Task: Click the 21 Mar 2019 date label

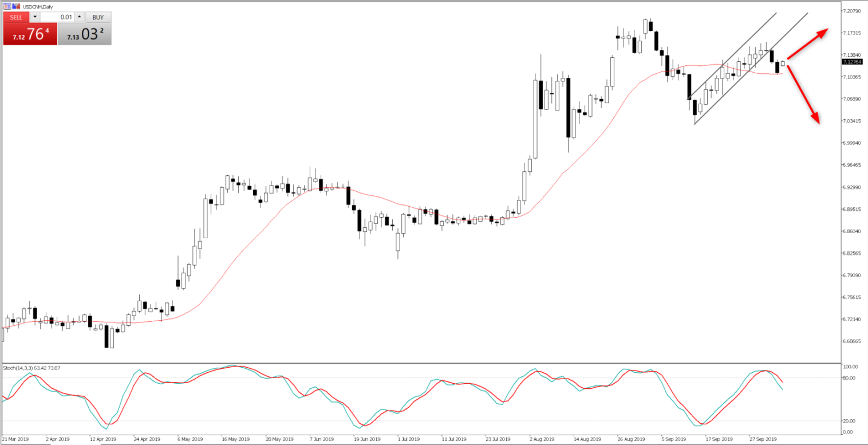Action: tap(14, 440)
